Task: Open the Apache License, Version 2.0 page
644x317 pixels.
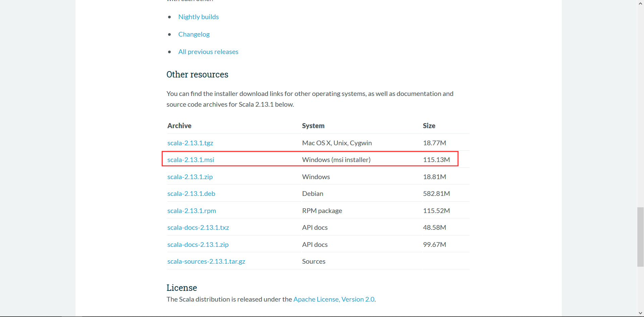Action: 334,299
